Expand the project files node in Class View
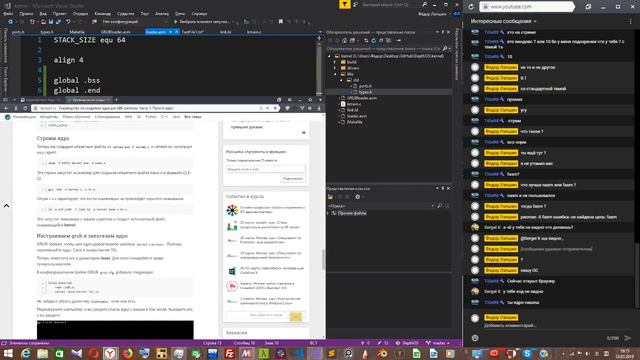This screenshot has width=640, height=360. [329, 213]
